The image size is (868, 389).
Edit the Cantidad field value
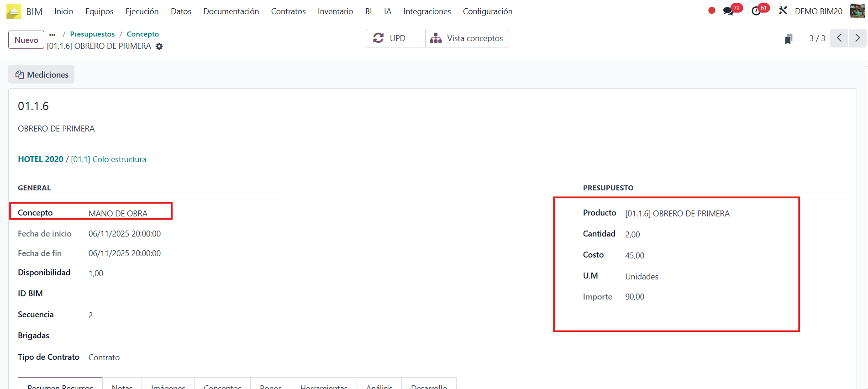click(x=632, y=234)
